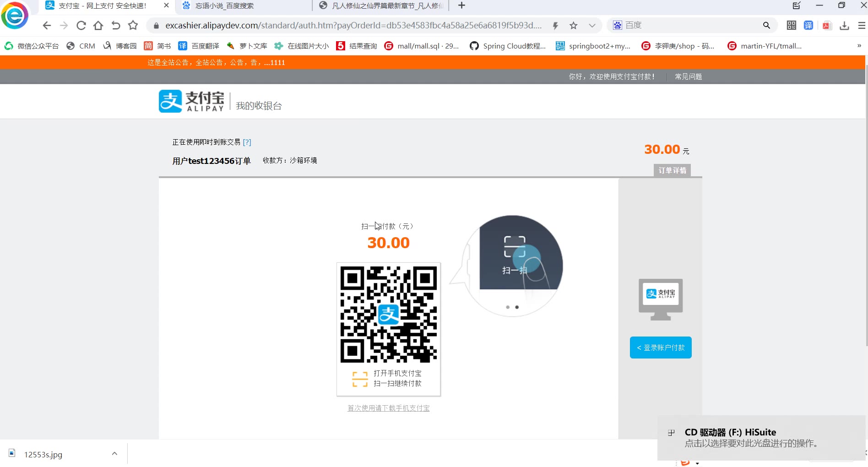Click the forward navigation arrow
The width and height of the screenshot is (868, 467).
(64, 26)
